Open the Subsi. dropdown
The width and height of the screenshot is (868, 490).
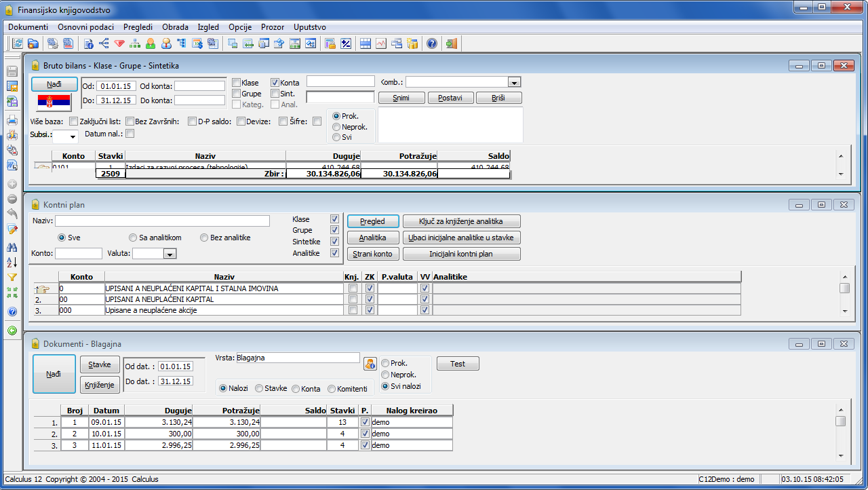click(x=73, y=137)
